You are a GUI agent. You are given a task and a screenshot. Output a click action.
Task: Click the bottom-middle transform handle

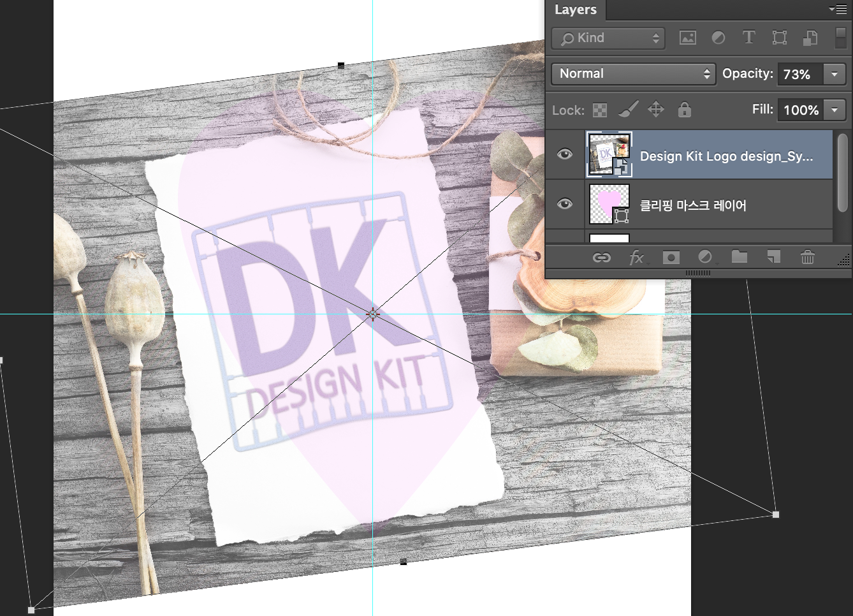coord(404,562)
